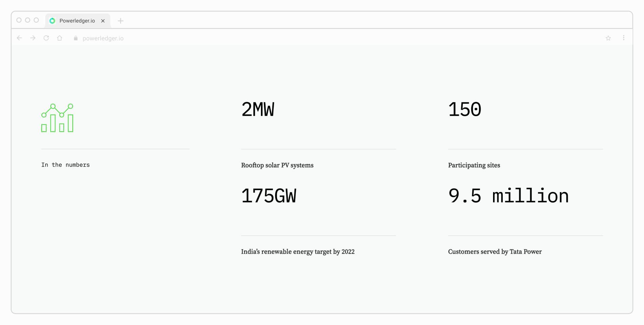Open site security info via the padlock

[x=75, y=38]
